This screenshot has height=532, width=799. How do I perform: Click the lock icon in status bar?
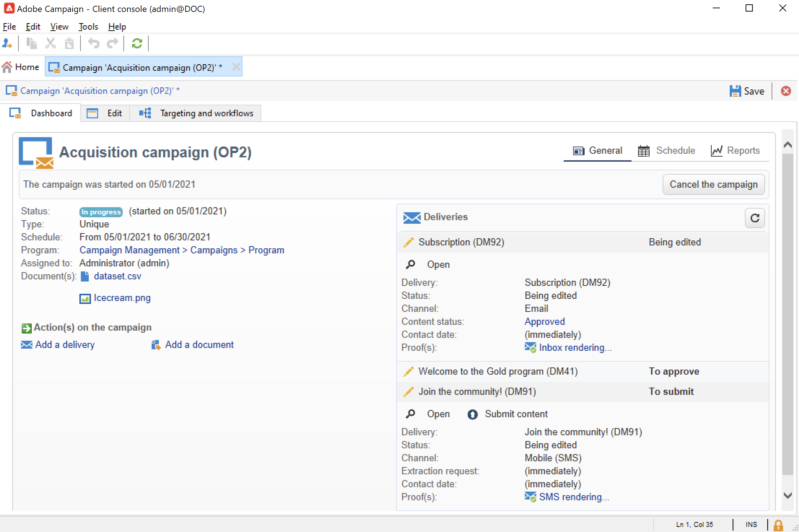[x=778, y=525]
